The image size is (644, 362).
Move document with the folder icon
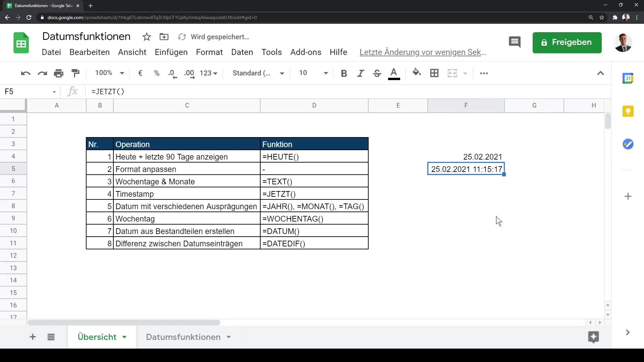[x=164, y=37]
